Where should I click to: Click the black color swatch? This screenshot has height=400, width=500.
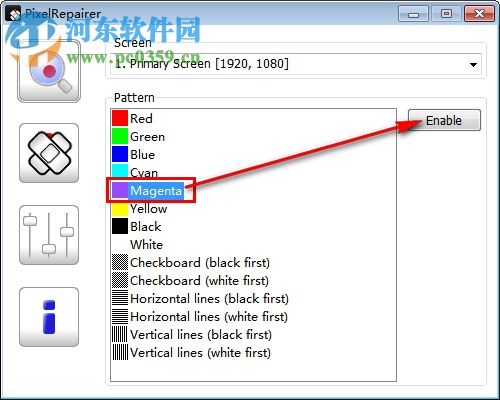pyautogui.click(x=120, y=226)
